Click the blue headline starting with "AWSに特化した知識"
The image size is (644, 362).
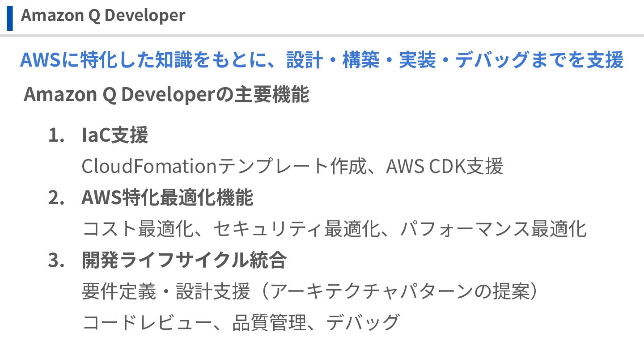[322, 60]
